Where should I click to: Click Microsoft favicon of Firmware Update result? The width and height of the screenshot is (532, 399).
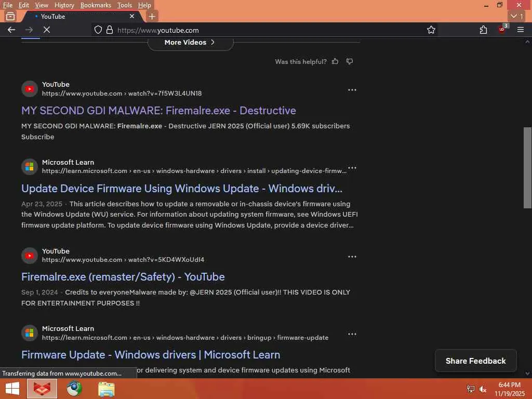coord(30,333)
